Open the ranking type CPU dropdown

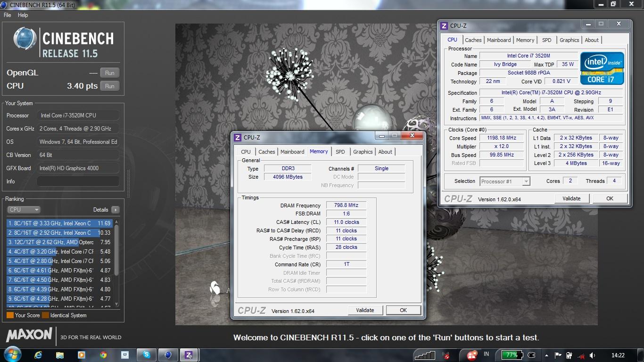point(24,210)
